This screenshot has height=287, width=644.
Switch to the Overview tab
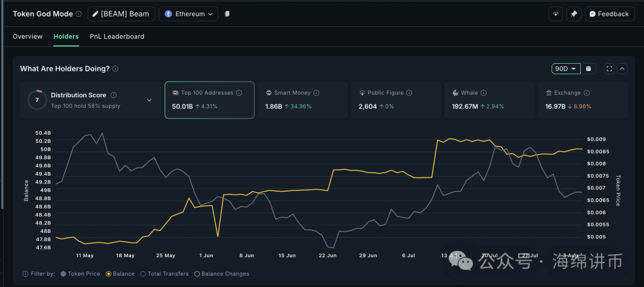[x=27, y=36]
